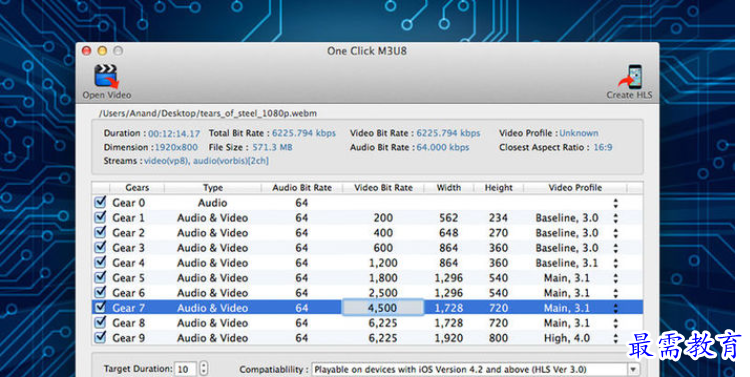Open video profile popup for Gear 2
The width and height of the screenshot is (750, 377).
tap(616, 233)
